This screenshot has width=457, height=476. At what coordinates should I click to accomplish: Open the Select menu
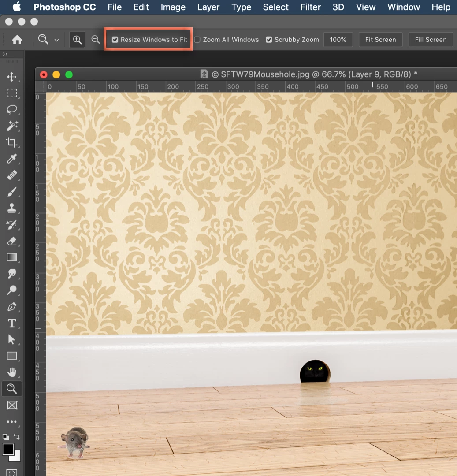tap(275, 7)
